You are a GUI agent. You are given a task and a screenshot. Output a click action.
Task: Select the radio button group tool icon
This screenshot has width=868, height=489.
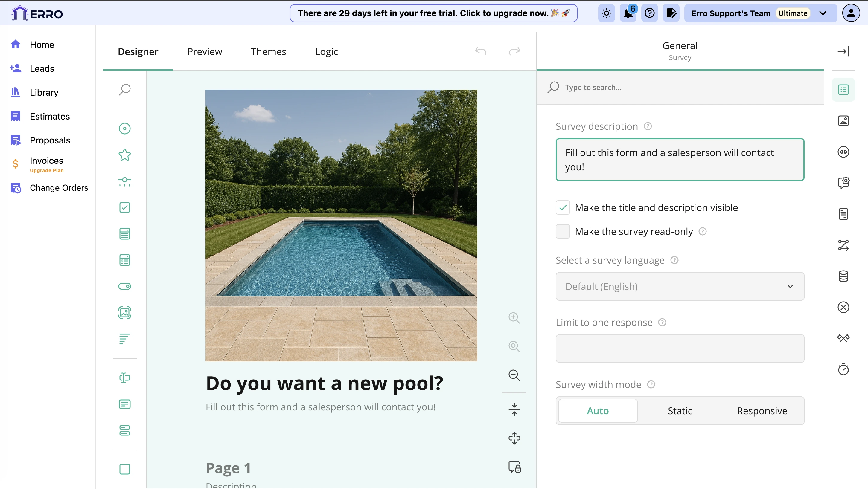pyautogui.click(x=124, y=129)
